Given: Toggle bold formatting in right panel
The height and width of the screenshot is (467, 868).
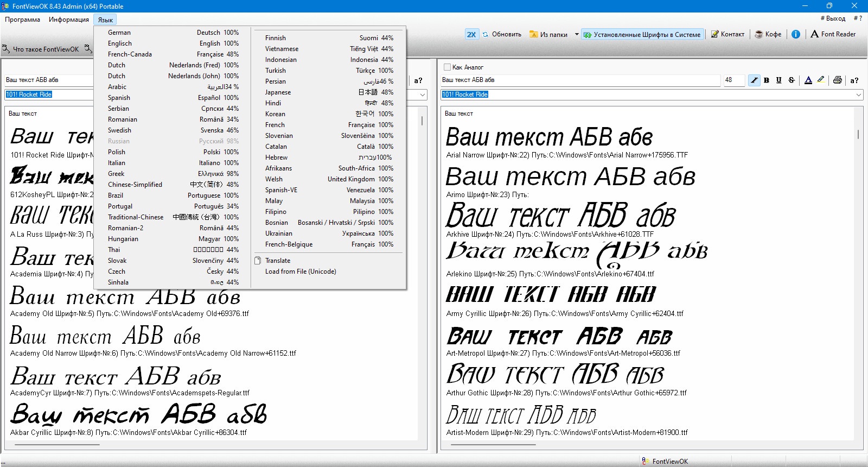Looking at the screenshot, I should click(x=767, y=80).
